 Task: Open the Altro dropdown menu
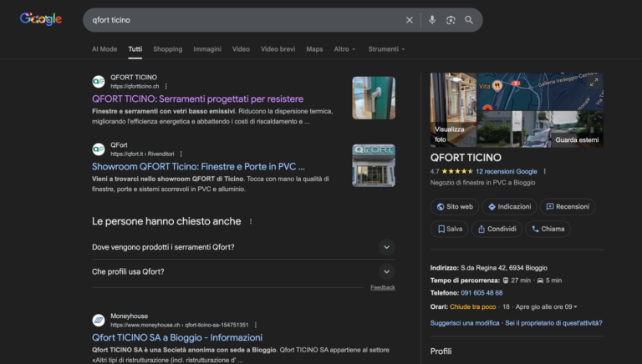(344, 49)
